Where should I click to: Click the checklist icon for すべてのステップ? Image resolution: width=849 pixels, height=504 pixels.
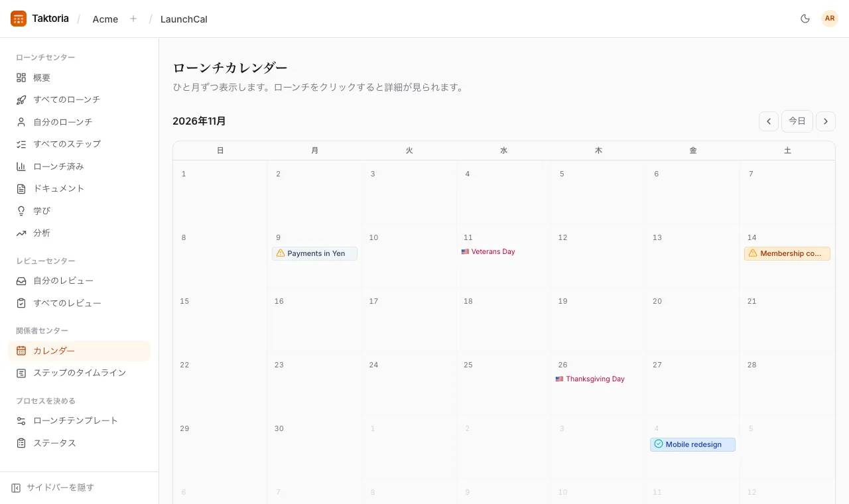coord(21,144)
